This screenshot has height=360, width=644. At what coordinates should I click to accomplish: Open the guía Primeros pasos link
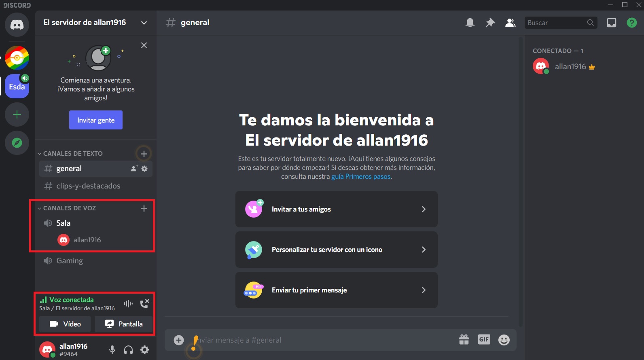tap(361, 177)
